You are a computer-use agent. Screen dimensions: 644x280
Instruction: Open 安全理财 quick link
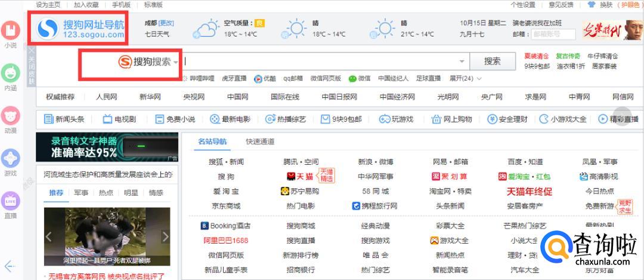click(x=507, y=119)
